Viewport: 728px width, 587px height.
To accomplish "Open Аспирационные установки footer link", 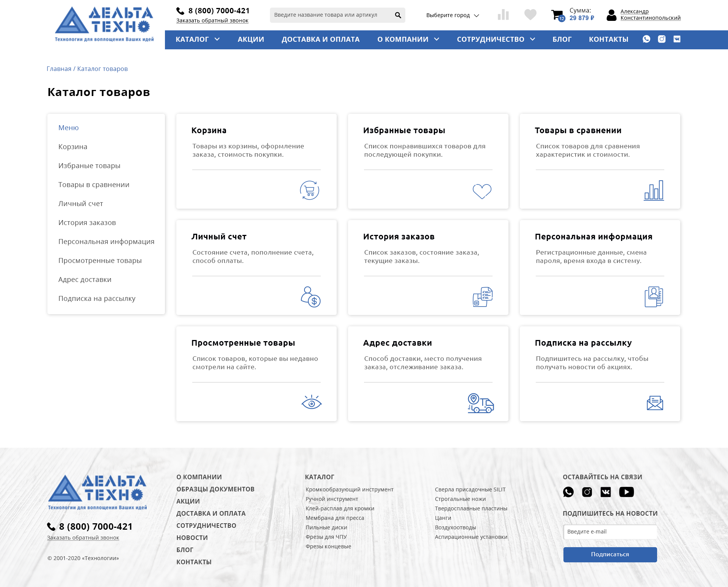I will (x=471, y=537).
